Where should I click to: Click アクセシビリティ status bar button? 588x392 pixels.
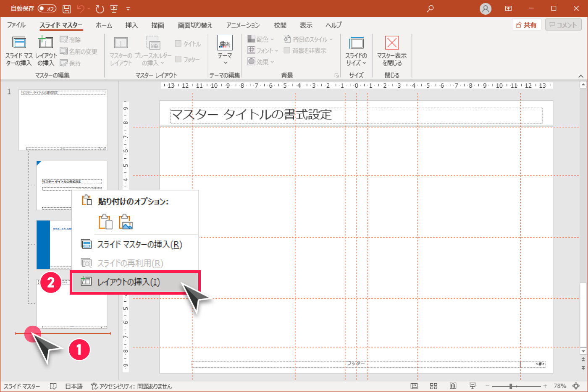click(131, 386)
